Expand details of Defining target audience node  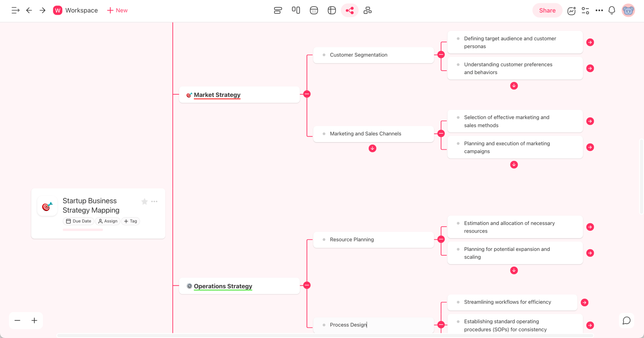(590, 42)
